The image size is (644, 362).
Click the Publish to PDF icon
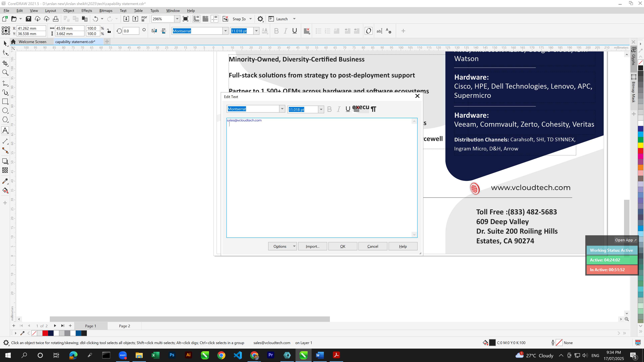[x=144, y=19]
